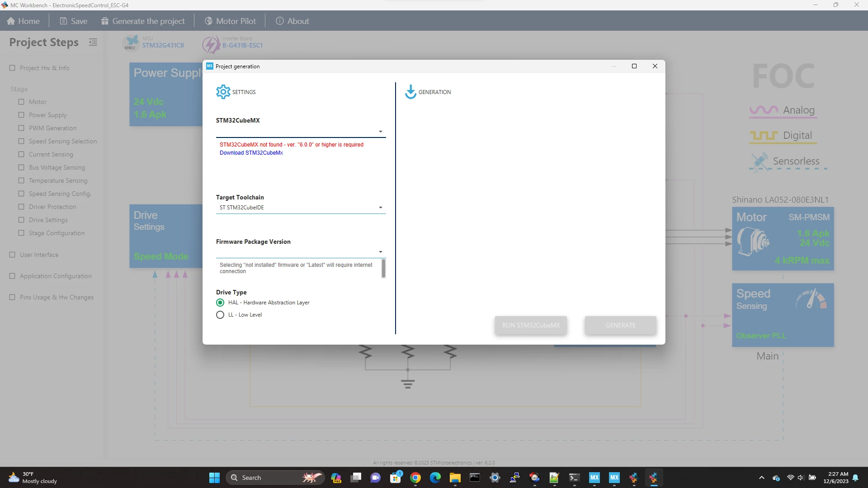Open the first MX icon in taskbar
Screen dimensions: 868x488
point(594,478)
